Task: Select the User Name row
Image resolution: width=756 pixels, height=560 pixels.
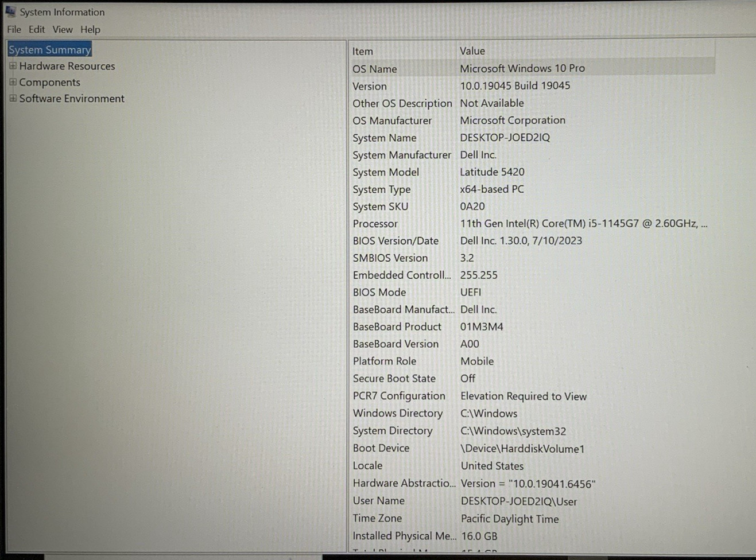Action: (532, 501)
